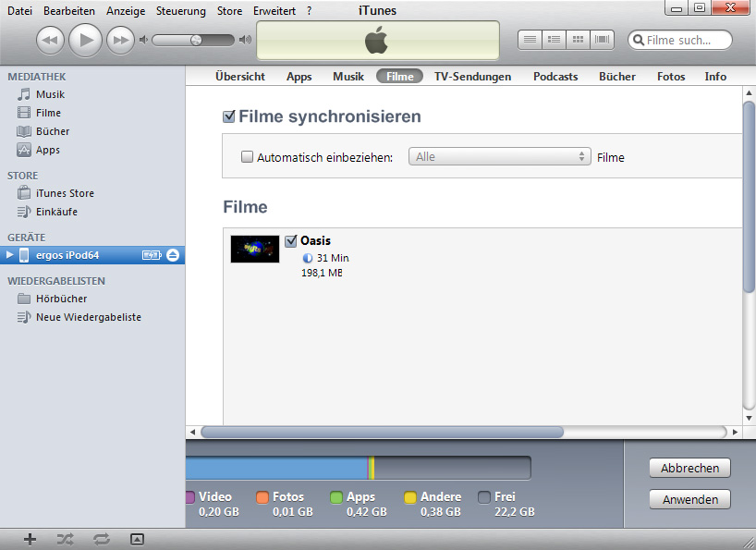Select the Filme tab

click(x=399, y=77)
